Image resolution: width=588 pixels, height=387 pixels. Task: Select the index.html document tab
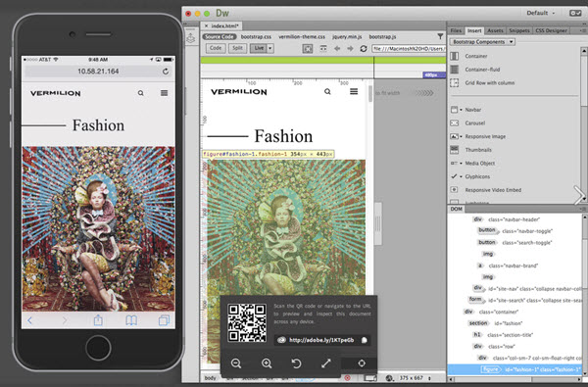[222, 25]
